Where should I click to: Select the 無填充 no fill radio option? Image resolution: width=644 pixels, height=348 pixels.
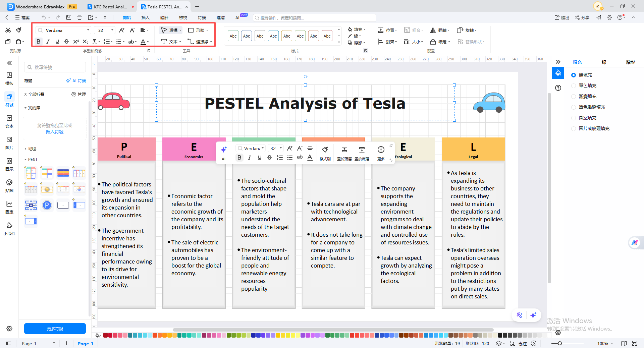coord(574,75)
